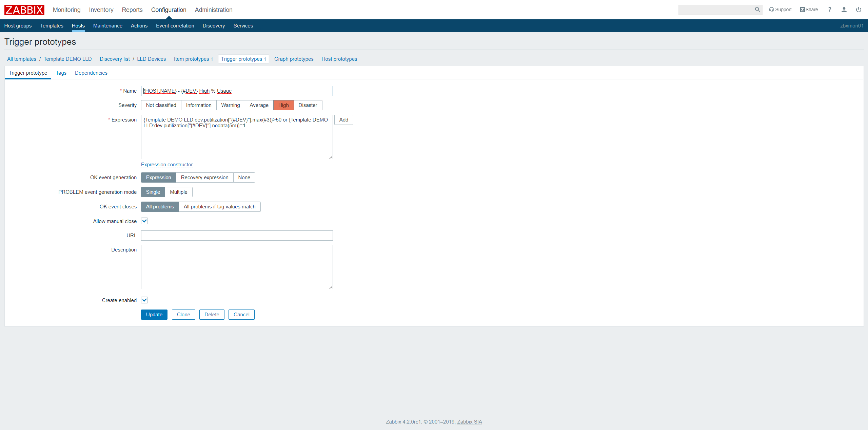The height and width of the screenshot is (430, 868).
Task: Click the Add expression button
Action: click(343, 120)
